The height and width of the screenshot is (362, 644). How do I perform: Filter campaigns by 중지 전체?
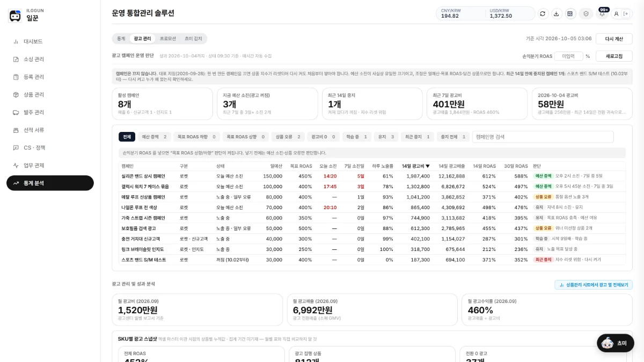point(453,137)
